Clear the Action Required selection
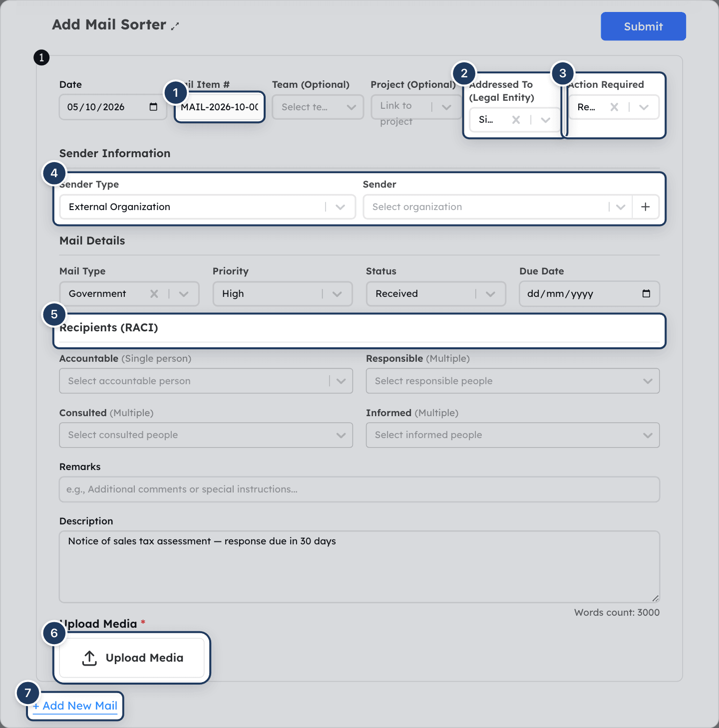The height and width of the screenshot is (728, 719). coord(615,107)
